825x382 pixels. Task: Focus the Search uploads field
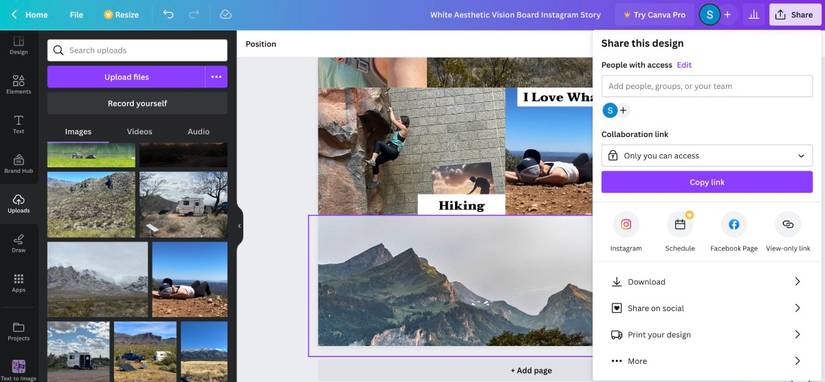point(137,51)
